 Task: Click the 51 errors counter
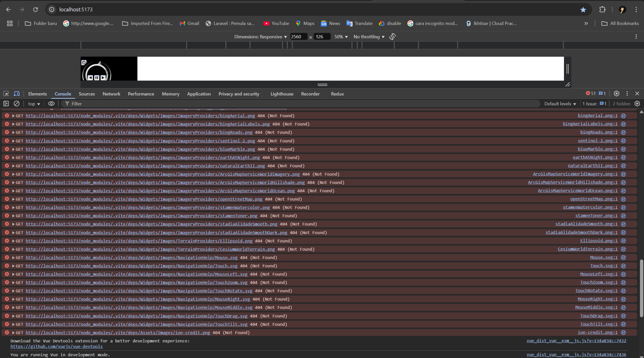pyautogui.click(x=591, y=93)
